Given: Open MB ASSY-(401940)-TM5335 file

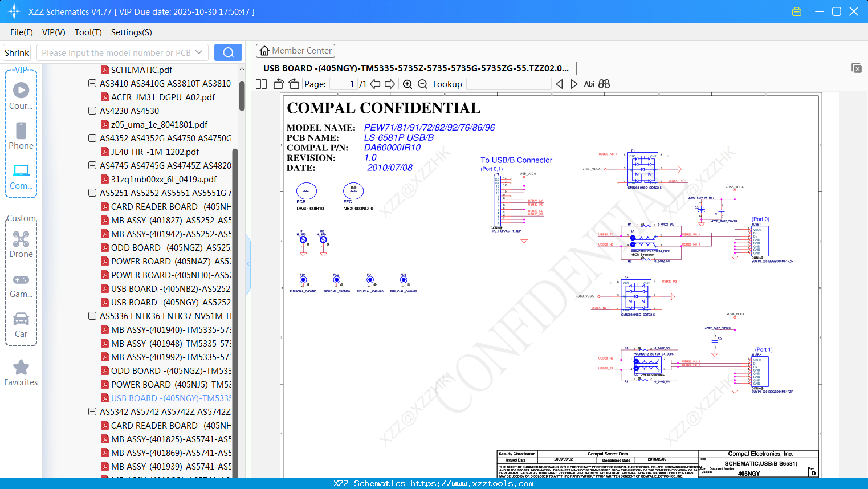Looking at the screenshot, I should pyautogui.click(x=171, y=329).
